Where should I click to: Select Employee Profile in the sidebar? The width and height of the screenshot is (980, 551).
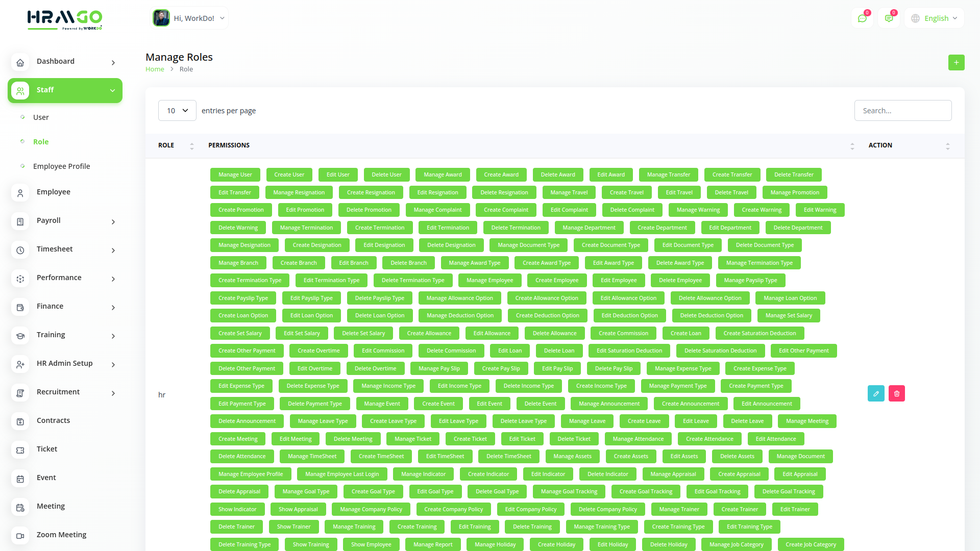click(x=61, y=166)
